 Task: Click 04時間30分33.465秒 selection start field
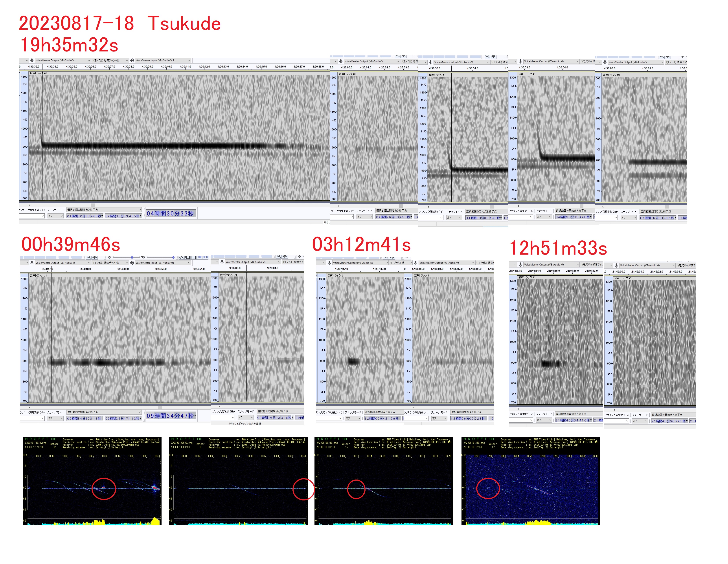(x=85, y=216)
